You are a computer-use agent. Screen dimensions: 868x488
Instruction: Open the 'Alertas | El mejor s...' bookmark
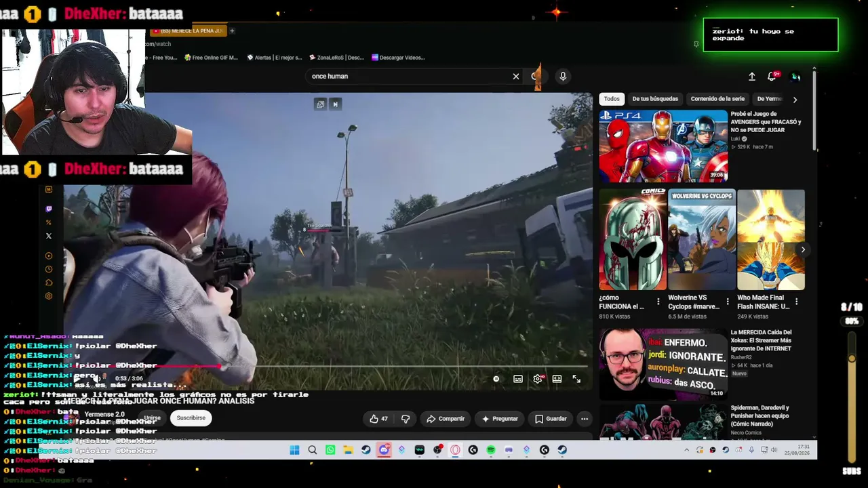point(274,58)
